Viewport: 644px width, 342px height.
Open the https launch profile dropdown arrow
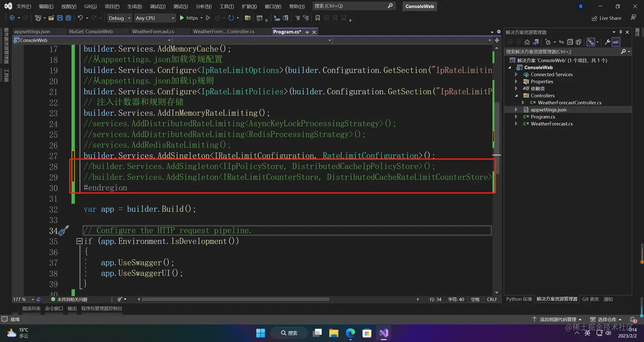point(201,18)
